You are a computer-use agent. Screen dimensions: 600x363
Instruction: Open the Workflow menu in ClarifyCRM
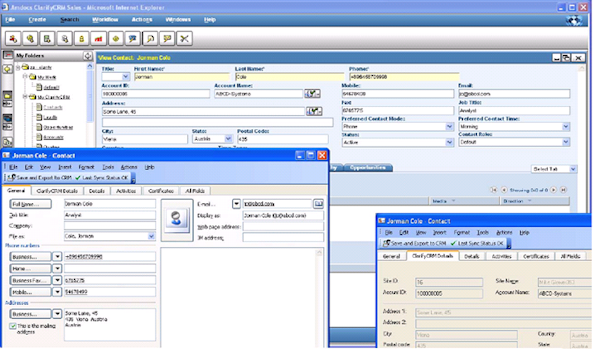[105, 20]
